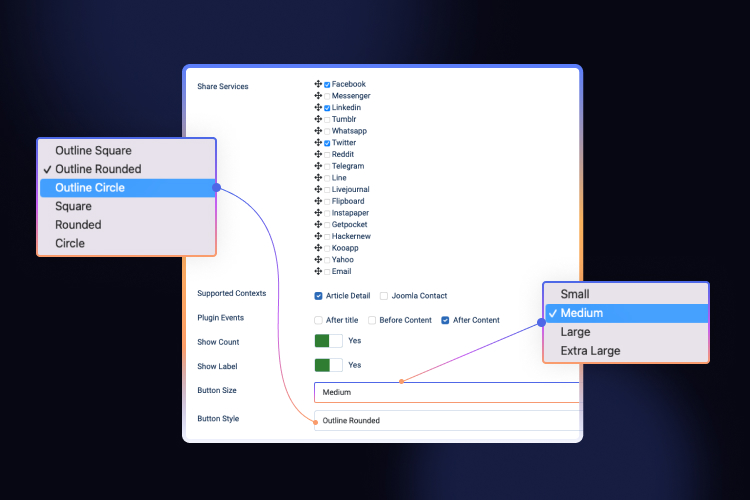The image size is (750, 500).
Task: Choose the Rounded style option
Action: pos(127,225)
